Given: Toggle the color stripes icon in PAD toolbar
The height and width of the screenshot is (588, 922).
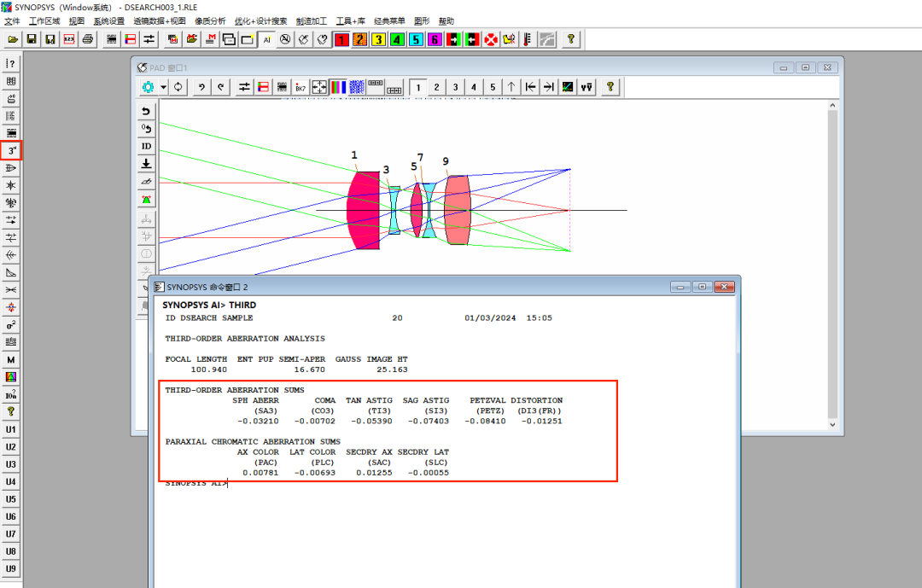Looking at the screenshot, I should coord(338,87).
